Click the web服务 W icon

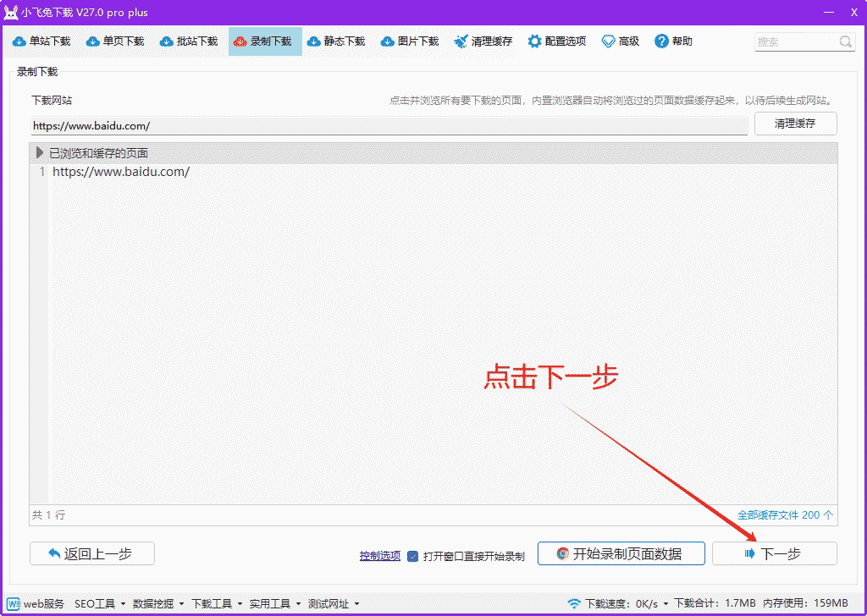[x=14, y=603]
